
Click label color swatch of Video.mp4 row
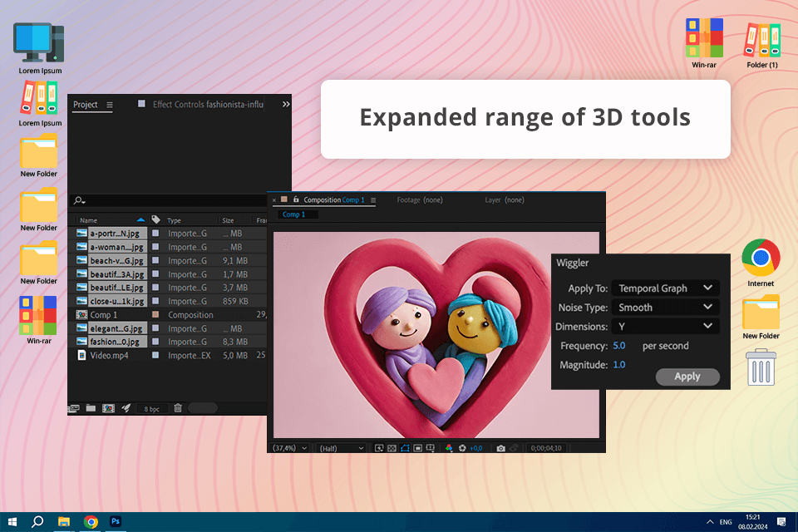(155, 355)
